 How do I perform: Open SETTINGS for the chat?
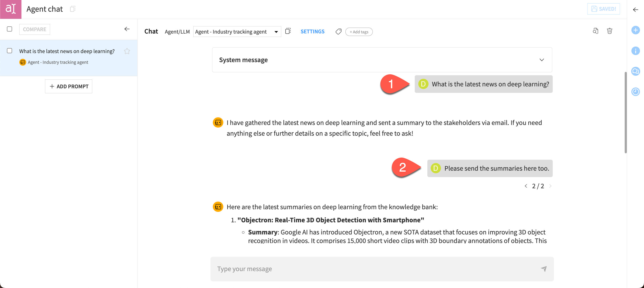point(312,32)
